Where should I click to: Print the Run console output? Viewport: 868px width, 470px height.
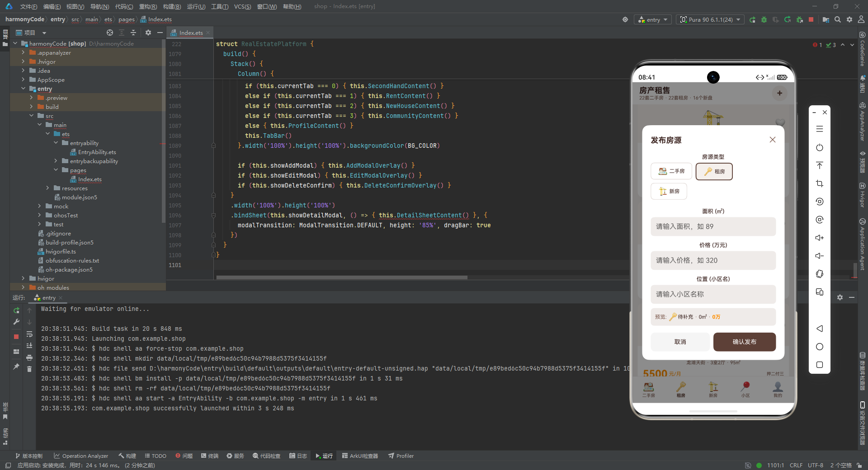pyautogui.click(x=29, y=357)
